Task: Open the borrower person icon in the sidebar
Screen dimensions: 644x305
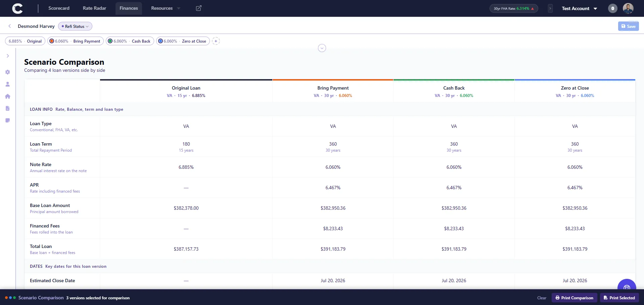Action: coord(8,84)
